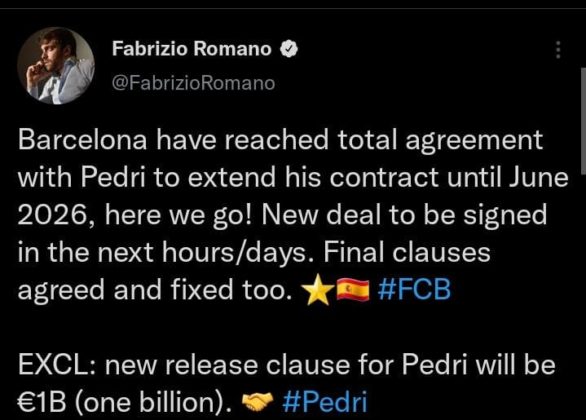Click the Spain flag emoji

(x=353, y=290)
